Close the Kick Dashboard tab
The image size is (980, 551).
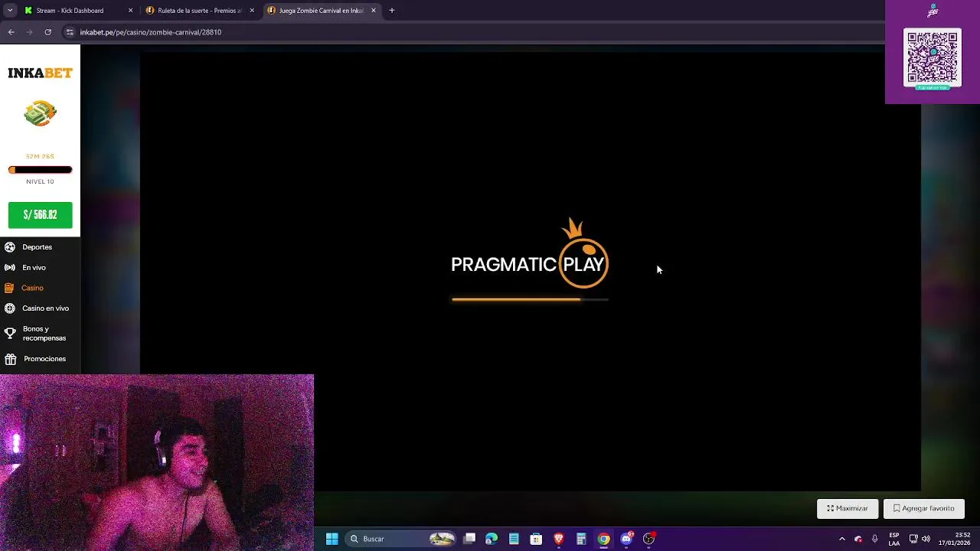130,11
